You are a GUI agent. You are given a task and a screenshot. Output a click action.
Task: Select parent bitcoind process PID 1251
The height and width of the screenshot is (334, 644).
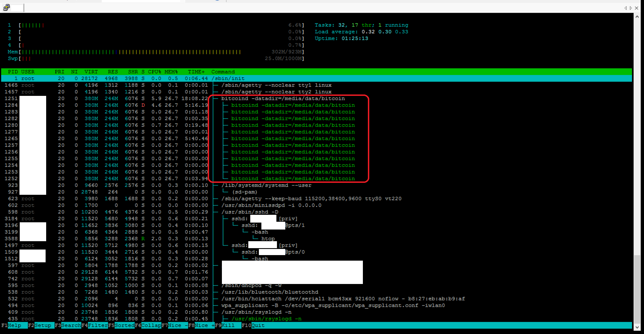pyautogui.click(x=316, y=98)
